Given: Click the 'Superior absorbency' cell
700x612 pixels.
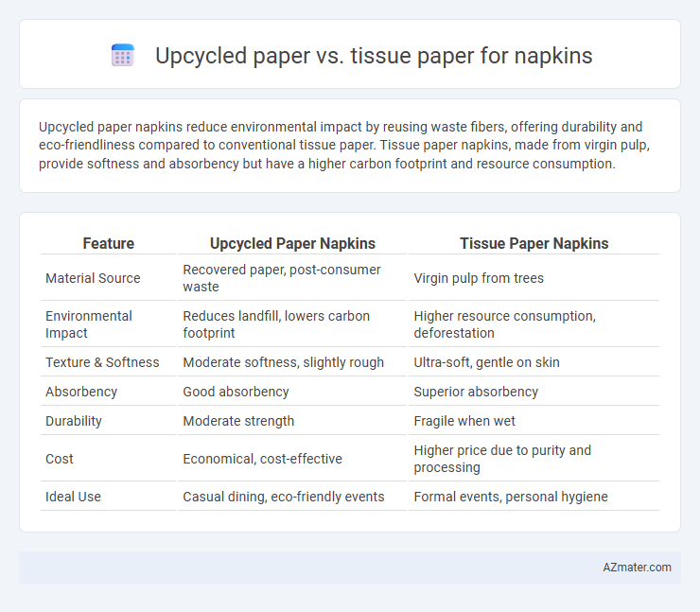Looking at the screenshot, I should tap(534, 392).
